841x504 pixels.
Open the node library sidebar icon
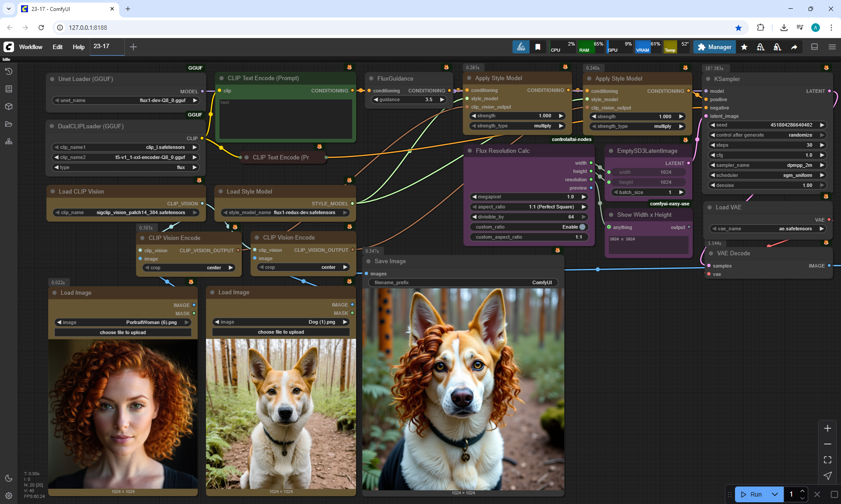click(9, 89)
